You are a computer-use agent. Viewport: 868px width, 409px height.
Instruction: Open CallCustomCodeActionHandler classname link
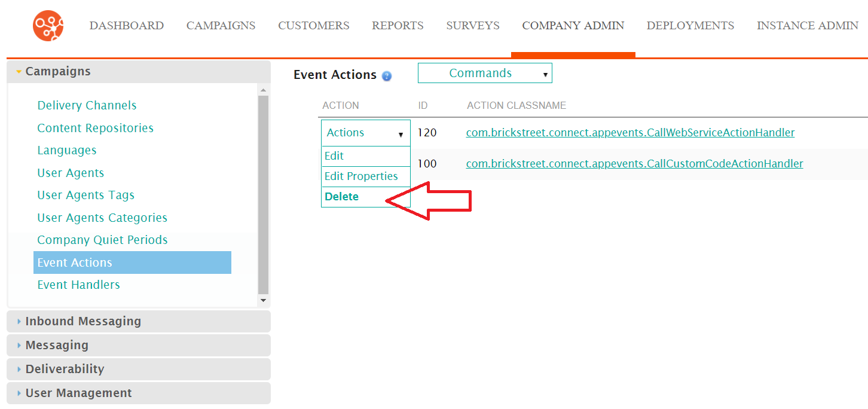(634, 164)
